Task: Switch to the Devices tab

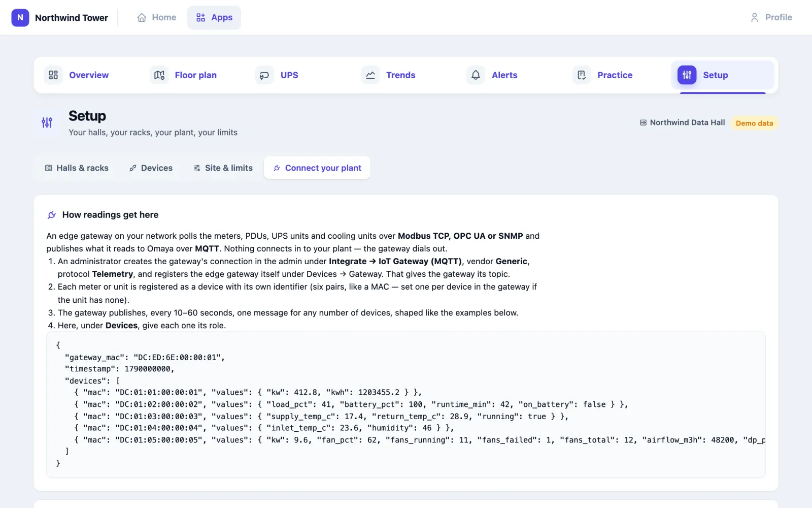Action: [151, 168]
